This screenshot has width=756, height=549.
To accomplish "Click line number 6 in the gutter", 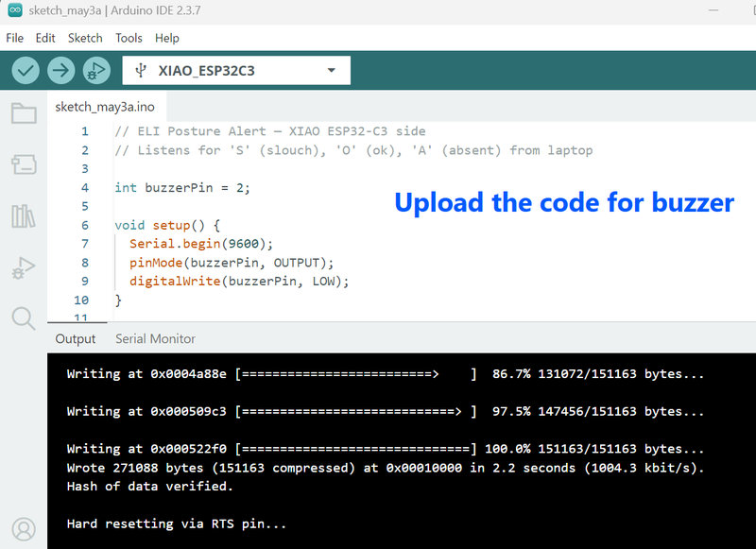I will point(85,225).
